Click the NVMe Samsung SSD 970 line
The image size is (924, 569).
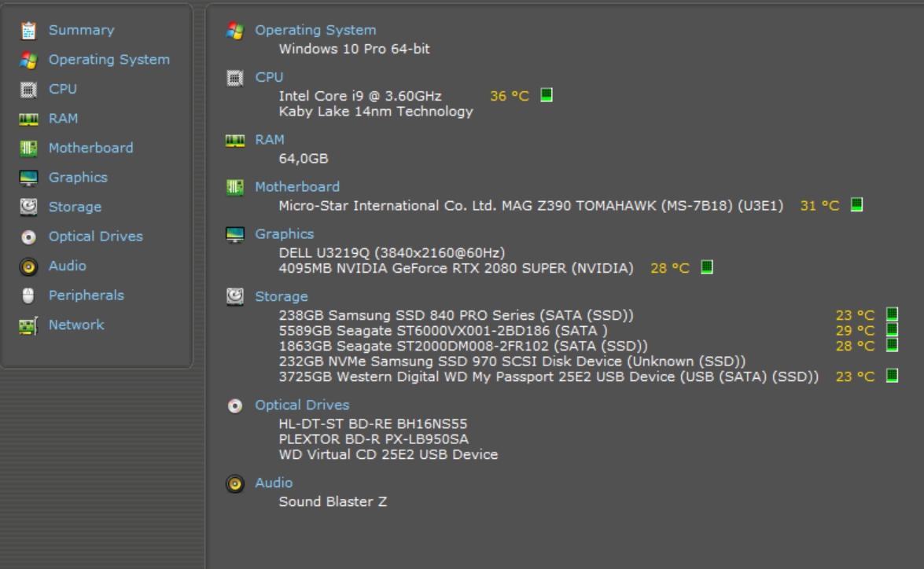512,361
